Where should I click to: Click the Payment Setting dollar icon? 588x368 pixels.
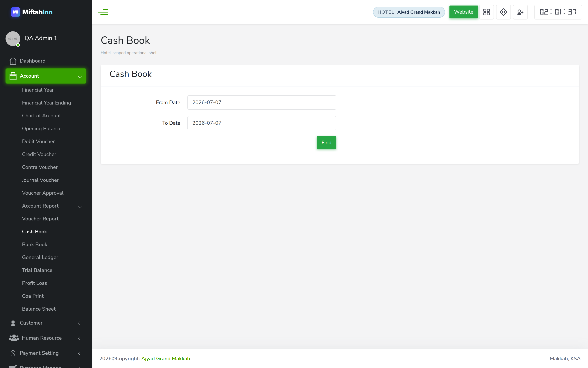pyautogui.click(x=13, y=353)
